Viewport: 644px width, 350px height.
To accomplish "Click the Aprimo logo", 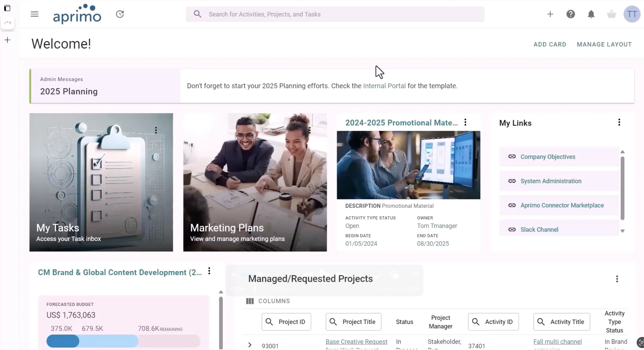I will (x=77, y=14).
